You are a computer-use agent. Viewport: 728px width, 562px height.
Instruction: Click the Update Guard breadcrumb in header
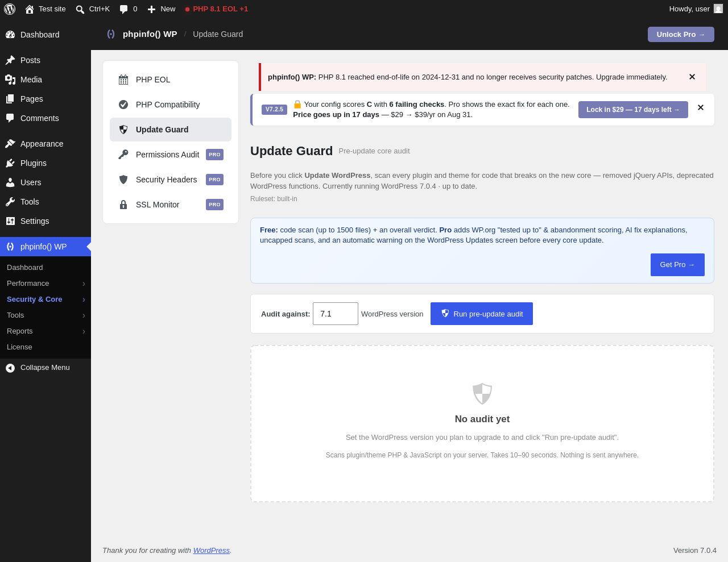pos(218,34)
